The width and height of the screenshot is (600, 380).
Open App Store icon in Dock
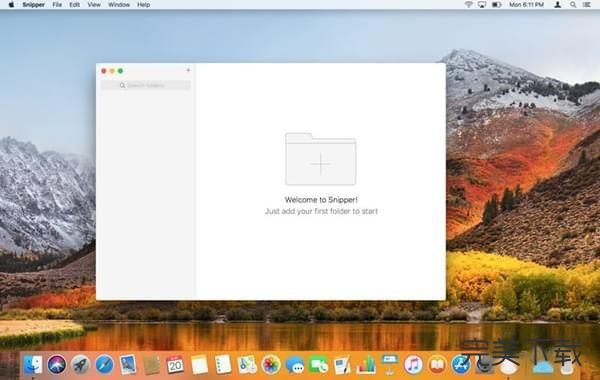click(461, 364)
